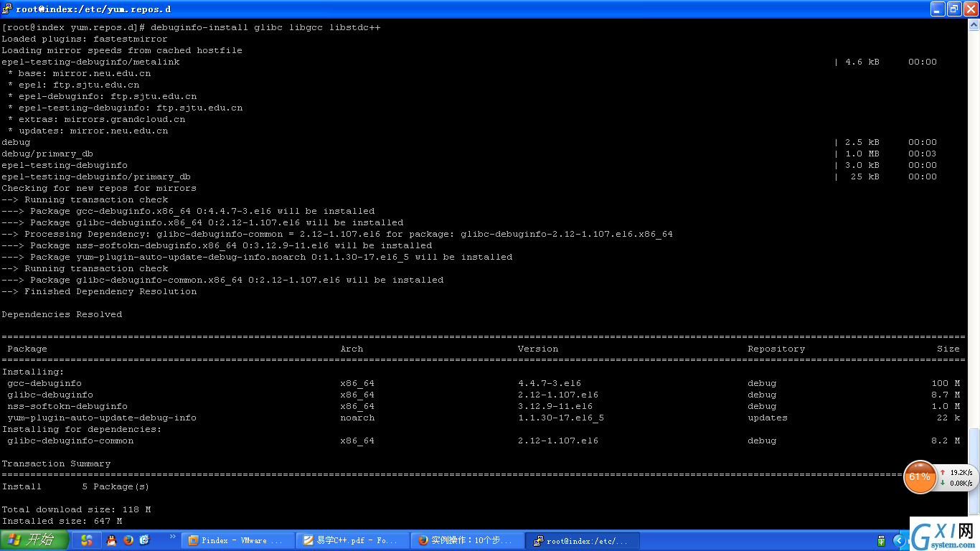Click the '1.0 MB' download size value
Viewport: 980px width, 551px height.
coord(862,154)
